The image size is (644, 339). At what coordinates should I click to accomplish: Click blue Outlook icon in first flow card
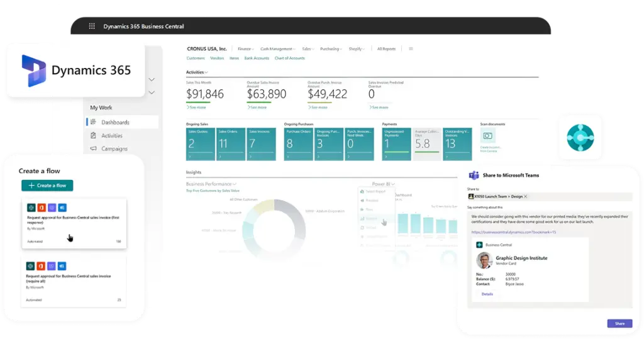click(x=62, y=208)
